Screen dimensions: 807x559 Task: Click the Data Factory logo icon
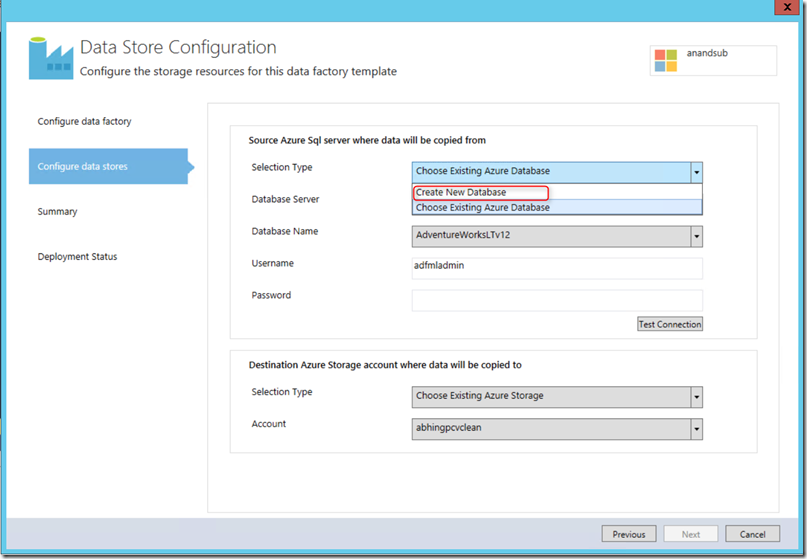(51, 58)
